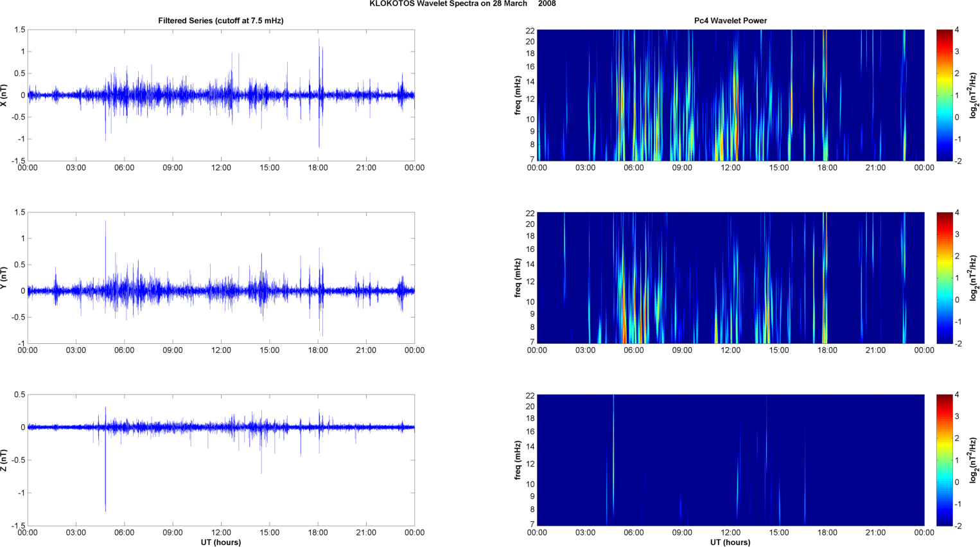Click 'UT (hours)' label under the Z series plot
This screenshot has height=547, width=980.
click(x=221, y=543)
